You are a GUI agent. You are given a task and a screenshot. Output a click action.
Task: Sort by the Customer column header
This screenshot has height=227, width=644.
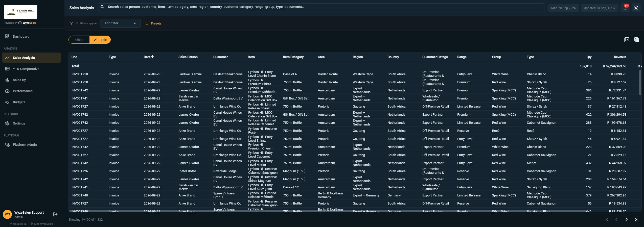click(220, 57)
